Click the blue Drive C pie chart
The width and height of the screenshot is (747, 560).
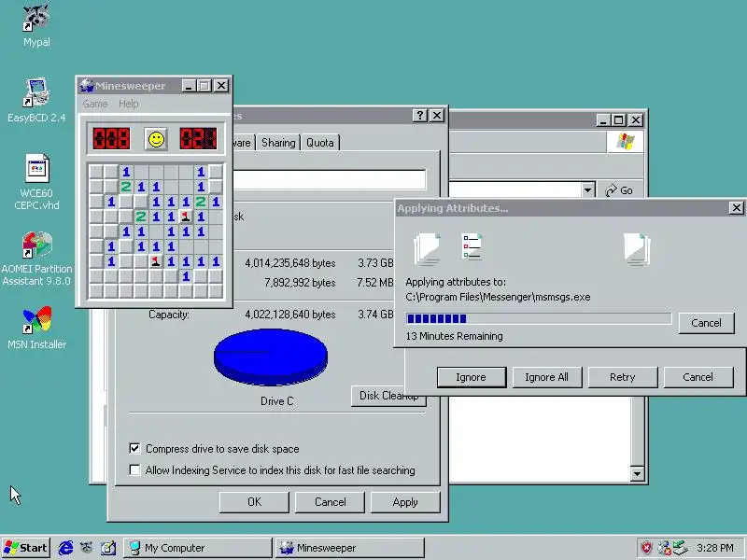click(271, 357)
